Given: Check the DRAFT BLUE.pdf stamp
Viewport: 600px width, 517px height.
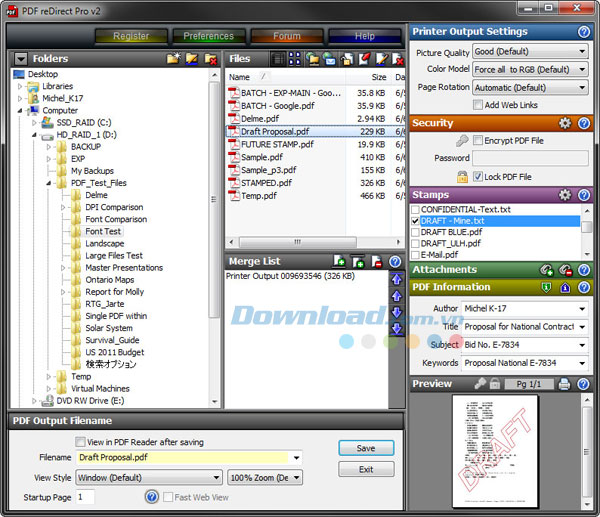Looking at the screenshot, I should (x=415, y=232).
